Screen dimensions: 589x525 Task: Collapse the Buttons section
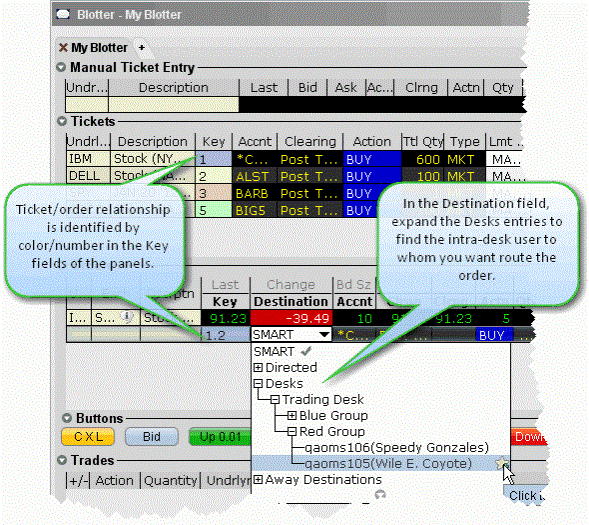tap(67, 418)
